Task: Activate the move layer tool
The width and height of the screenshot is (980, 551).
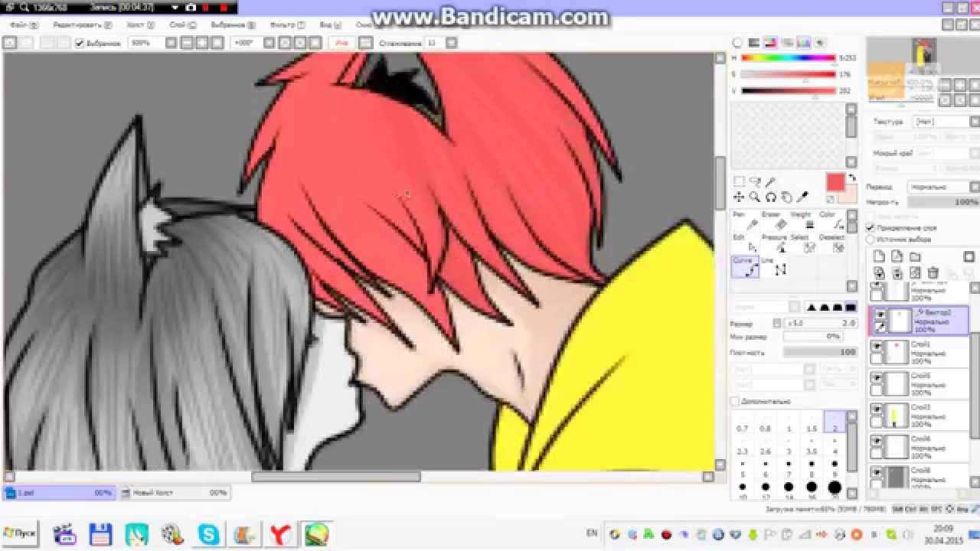Action: [739, 197]
